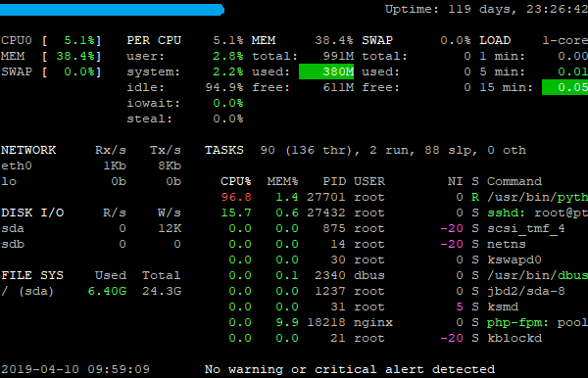Click the MEM total 991M value
The width and height of the screenshot is (588, 378).
pyautogui.click(x=338, y=56)
